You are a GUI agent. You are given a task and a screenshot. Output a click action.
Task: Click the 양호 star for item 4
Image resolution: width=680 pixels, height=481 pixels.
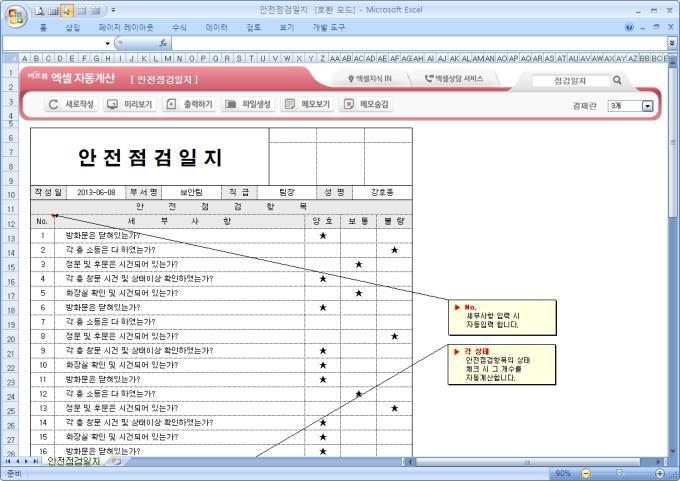323,278
